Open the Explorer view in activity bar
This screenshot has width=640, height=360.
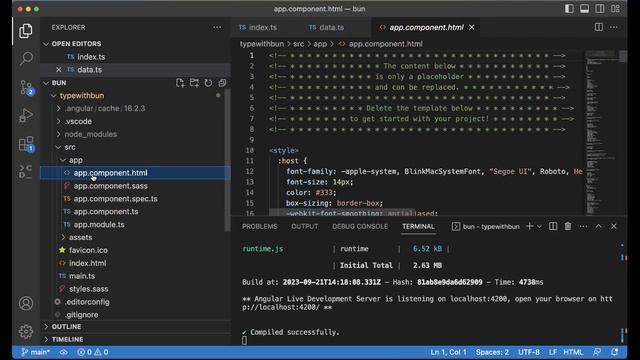coord(26,31)
